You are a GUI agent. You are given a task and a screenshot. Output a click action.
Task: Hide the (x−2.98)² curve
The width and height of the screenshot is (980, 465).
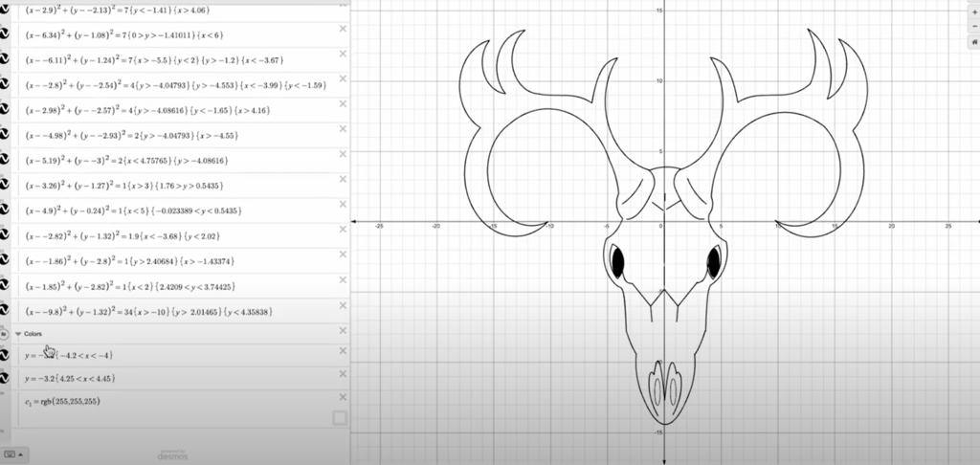tap(4, 108)
